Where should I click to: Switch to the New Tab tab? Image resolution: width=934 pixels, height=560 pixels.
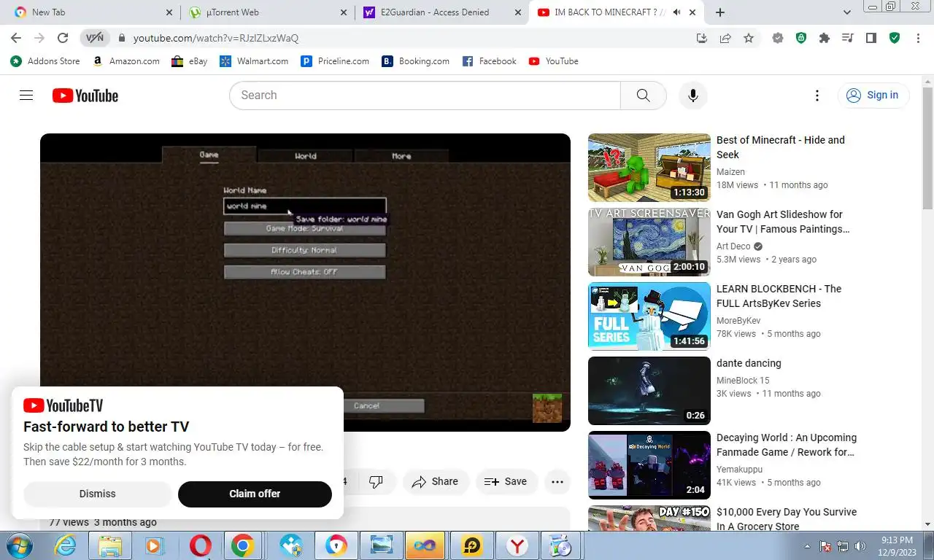click(x=90, y=12)
